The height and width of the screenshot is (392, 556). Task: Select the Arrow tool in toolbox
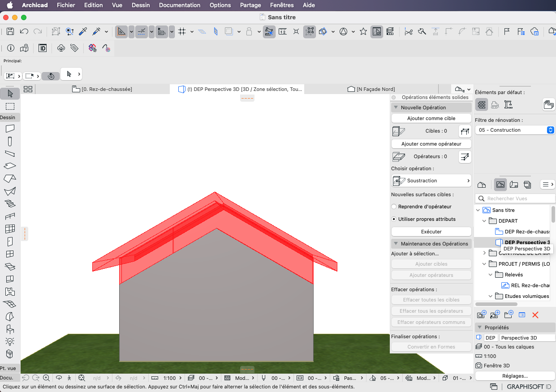click(x=10, y=94)
